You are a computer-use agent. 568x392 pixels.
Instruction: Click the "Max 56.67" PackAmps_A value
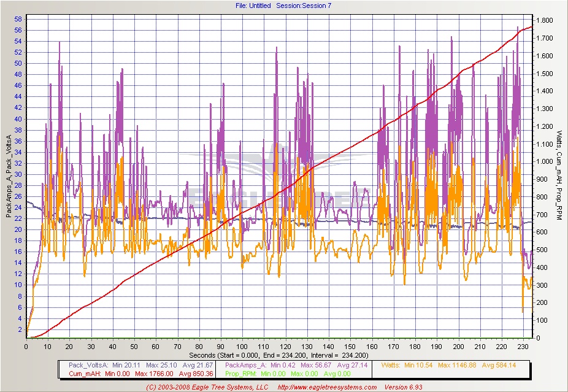(x=317, y=365)
